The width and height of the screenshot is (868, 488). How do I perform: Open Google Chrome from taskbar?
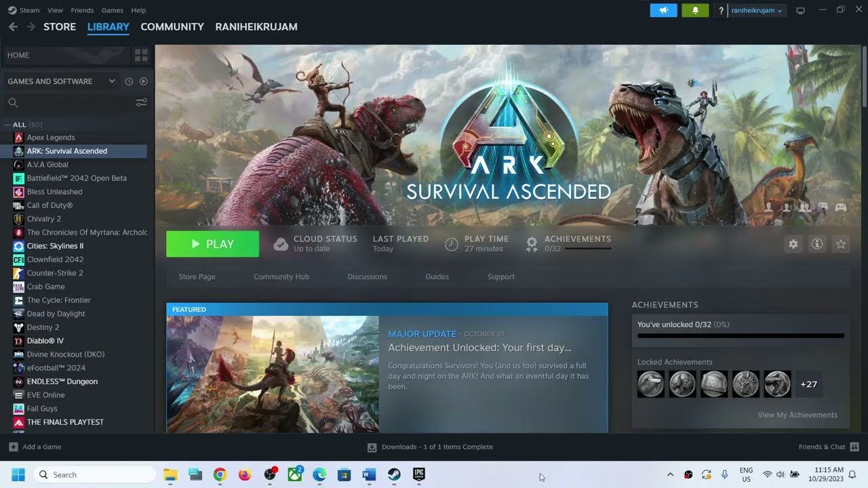[220, 474]
